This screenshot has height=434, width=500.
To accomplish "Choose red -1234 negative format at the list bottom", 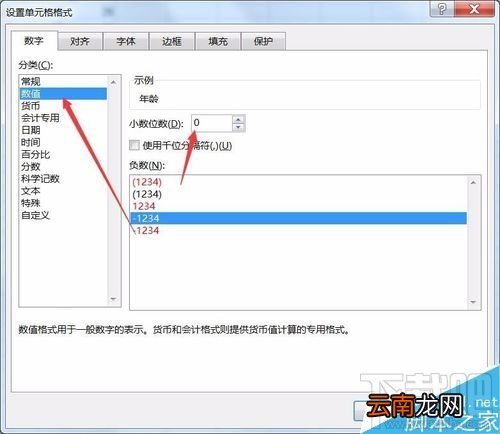I will [x=298, y=231].
